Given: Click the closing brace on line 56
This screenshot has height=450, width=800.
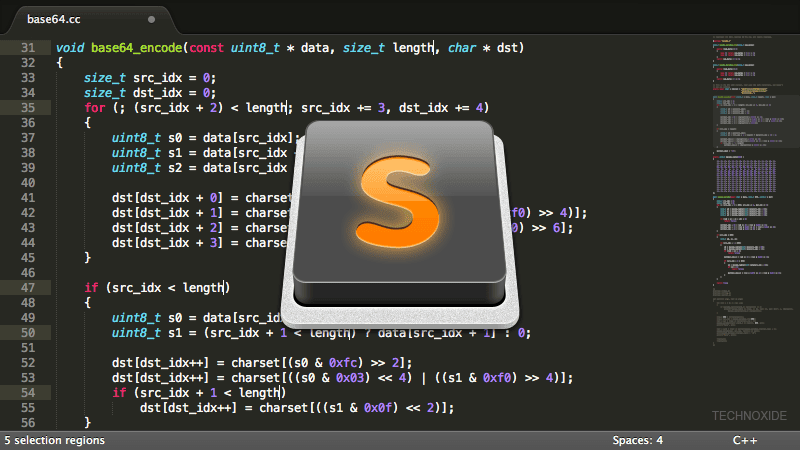Looking at the screenshot, I should pos(88,422).
